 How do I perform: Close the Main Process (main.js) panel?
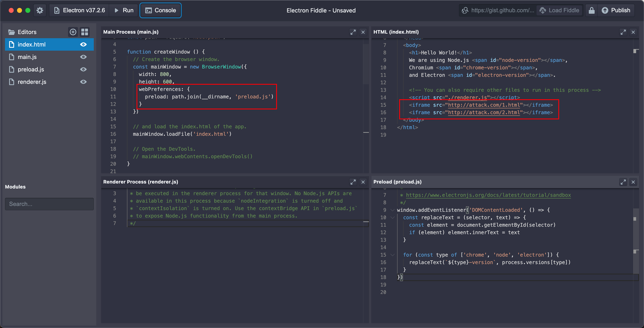click(363, 32)
